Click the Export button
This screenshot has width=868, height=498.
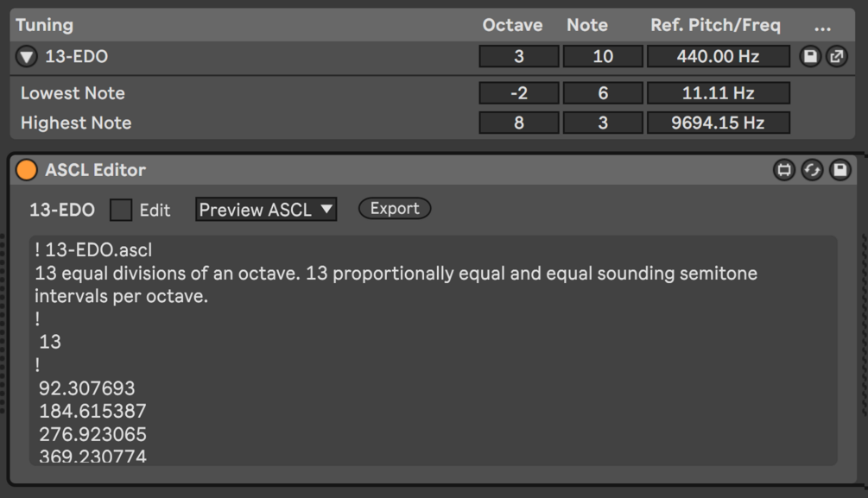395,209
